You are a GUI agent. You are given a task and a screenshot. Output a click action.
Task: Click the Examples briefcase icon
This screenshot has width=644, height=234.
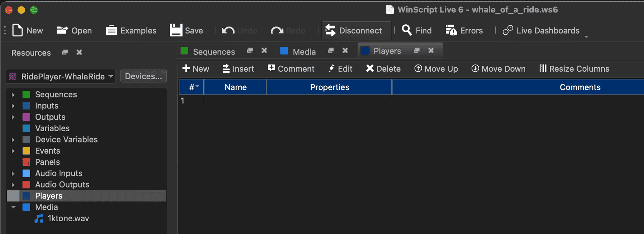[x=111, y=30]
